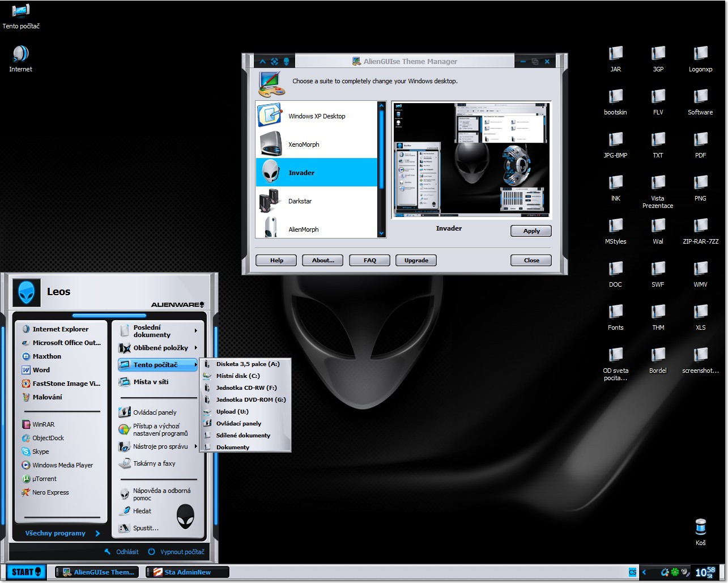Click the taskbar clock
Viewport: 728px width, 583px height.
coord(705,572)
